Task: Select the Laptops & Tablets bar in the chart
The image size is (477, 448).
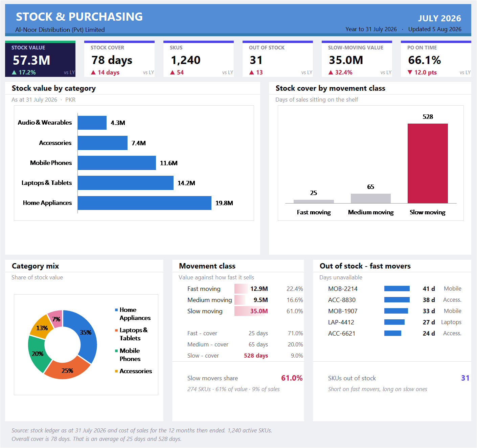Action: 126,183
